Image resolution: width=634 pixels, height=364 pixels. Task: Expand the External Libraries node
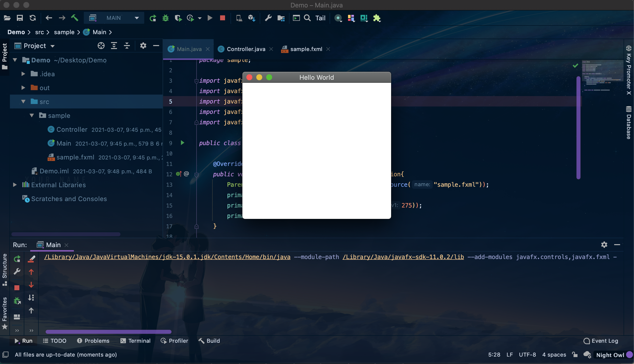coord(15,184)
